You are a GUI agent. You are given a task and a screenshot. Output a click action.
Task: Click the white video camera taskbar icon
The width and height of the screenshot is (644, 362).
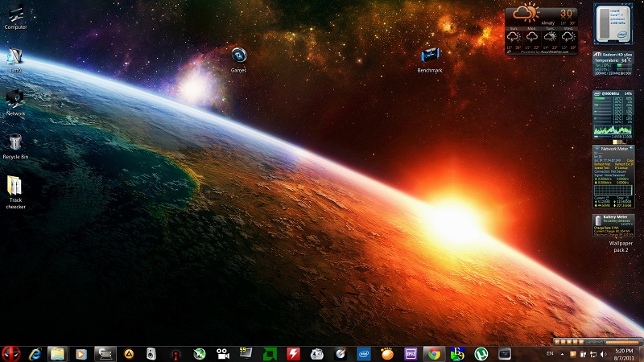pos(223,354)
